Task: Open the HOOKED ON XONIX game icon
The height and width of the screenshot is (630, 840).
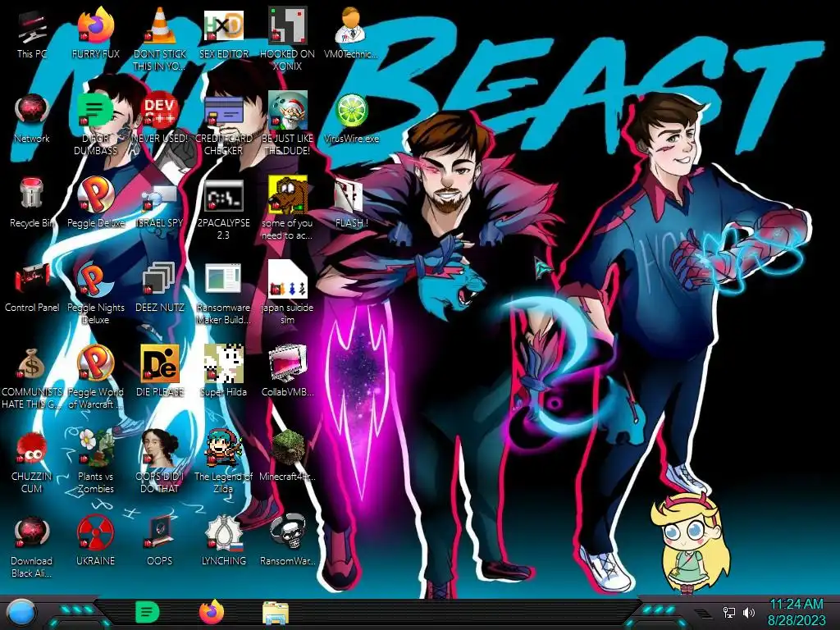Action: (288, 25)
